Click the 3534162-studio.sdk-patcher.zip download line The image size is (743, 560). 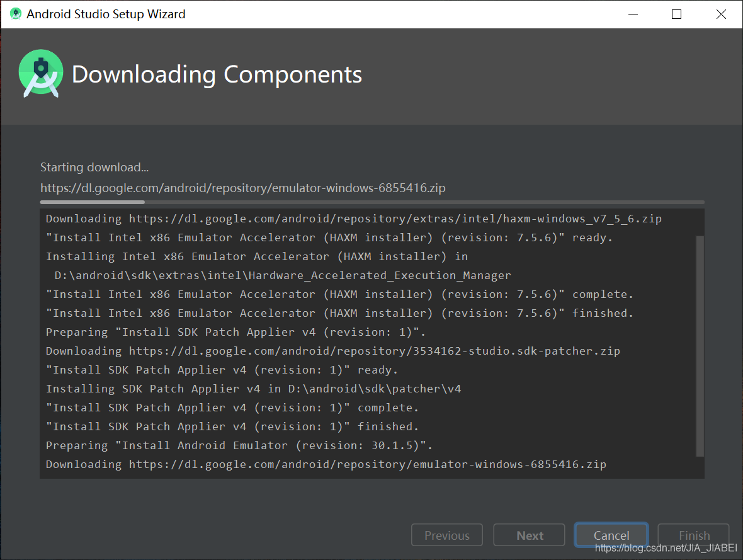tap(332, 351)
